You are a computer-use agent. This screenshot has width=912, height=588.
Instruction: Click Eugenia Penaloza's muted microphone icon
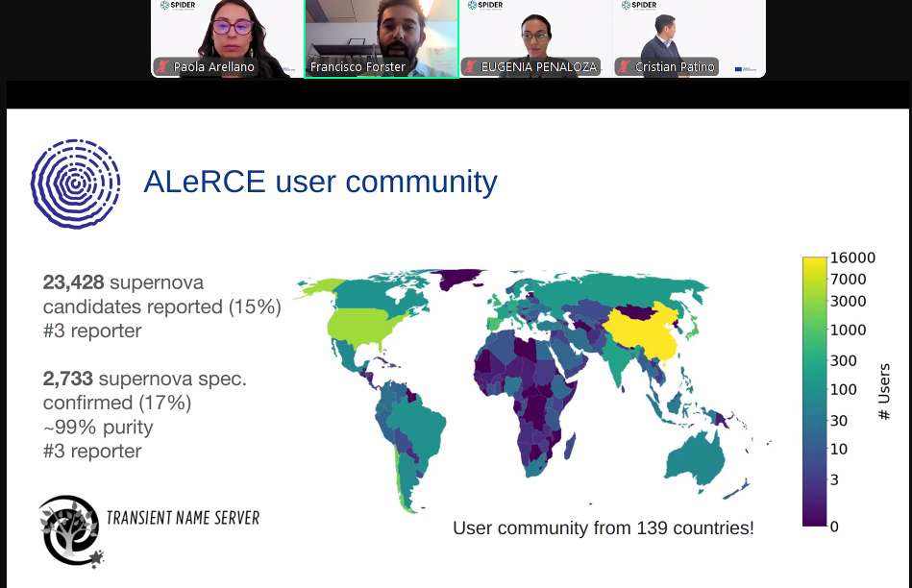click(x=471, y=67)
